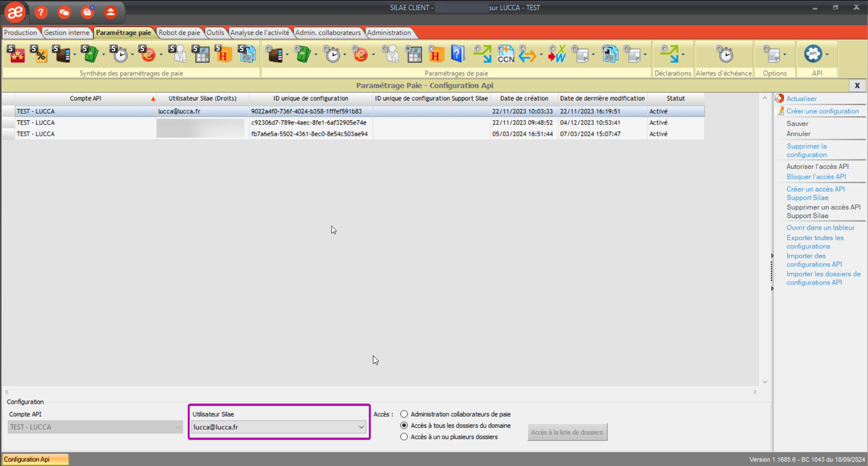Click the Options window icon

pos(772,54)
